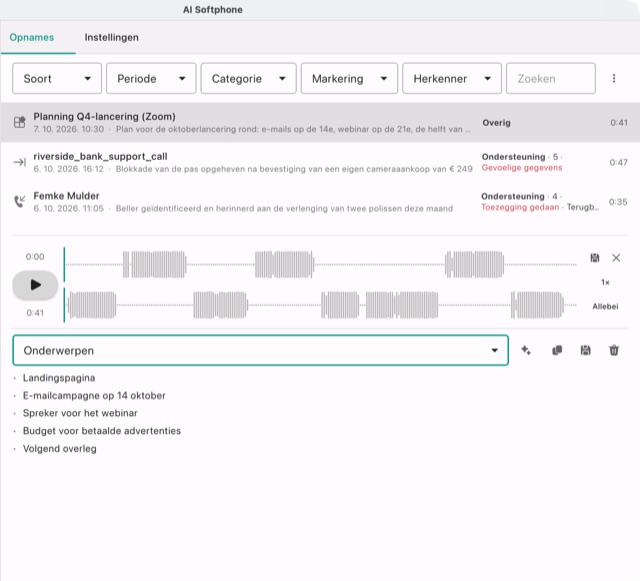
Task: Click the lower waveform track
Action: (x=321, y=305)
